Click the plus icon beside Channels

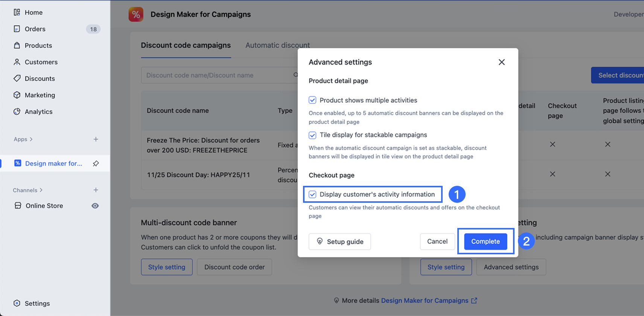point(96,190)
